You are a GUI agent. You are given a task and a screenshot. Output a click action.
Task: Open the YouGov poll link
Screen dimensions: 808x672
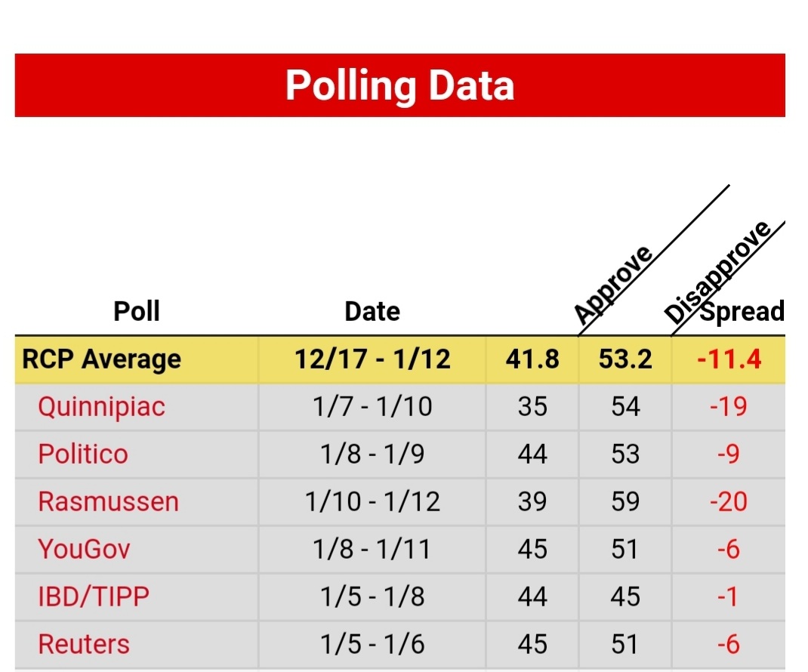click(84, 549)
